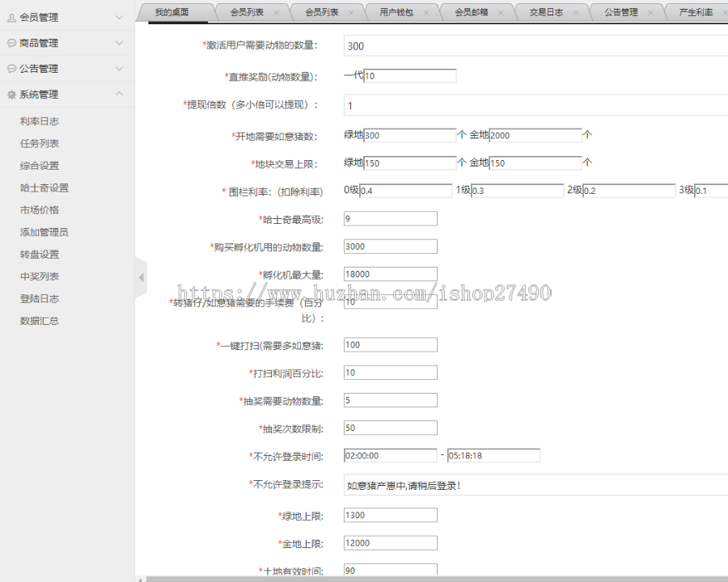Select 转盘设置 in the sidebar
The image size is (728, 582).
tap(39, 253)
